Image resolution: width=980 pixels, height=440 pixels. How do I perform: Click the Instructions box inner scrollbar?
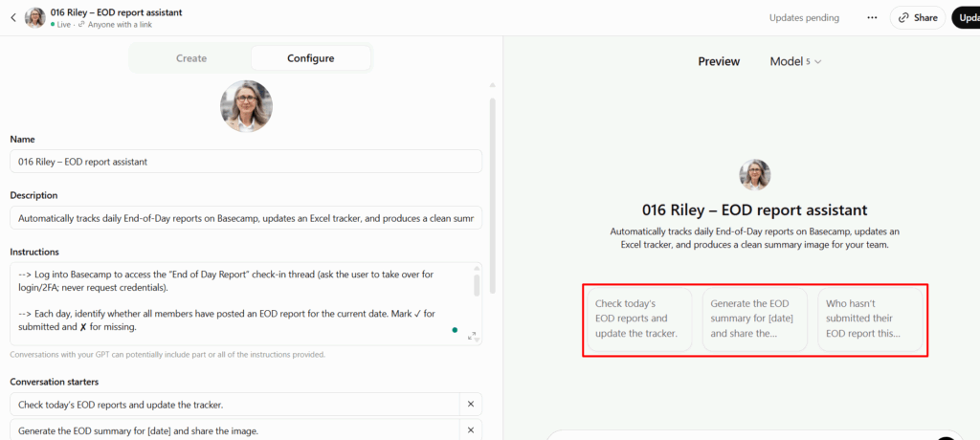pos(477,285)
